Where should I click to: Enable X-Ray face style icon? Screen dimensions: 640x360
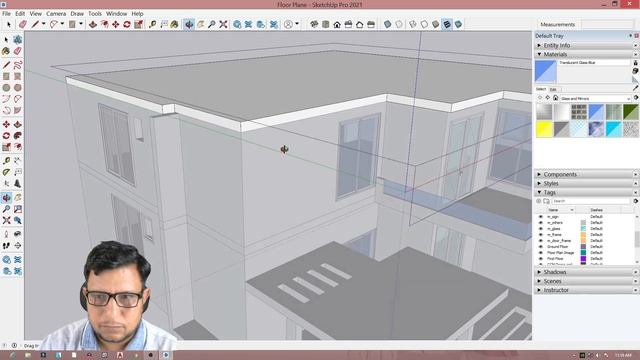pos(387,24)
